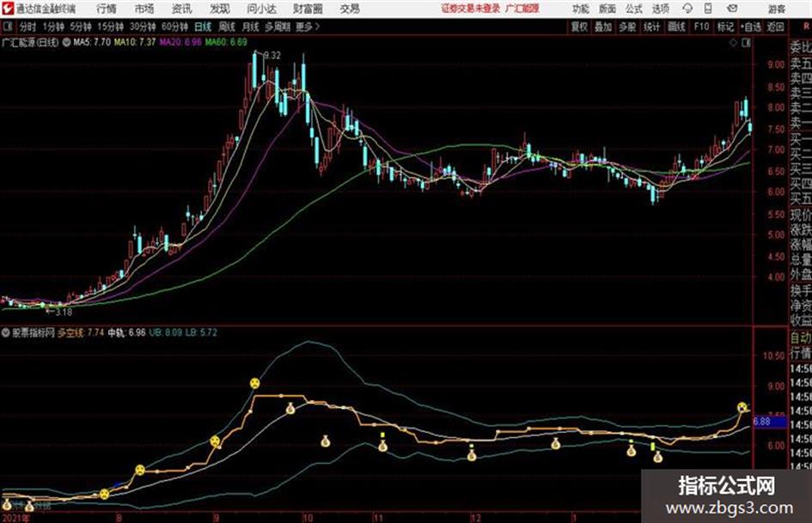Click the MA20 purple indicator label
The height and width of the screenshot is (523, 812).
[180, 42]
